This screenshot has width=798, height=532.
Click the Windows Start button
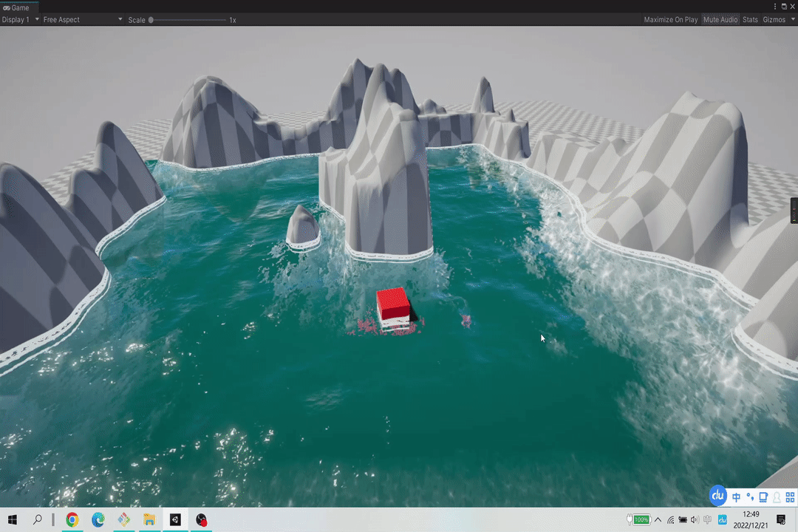point(13,520)
